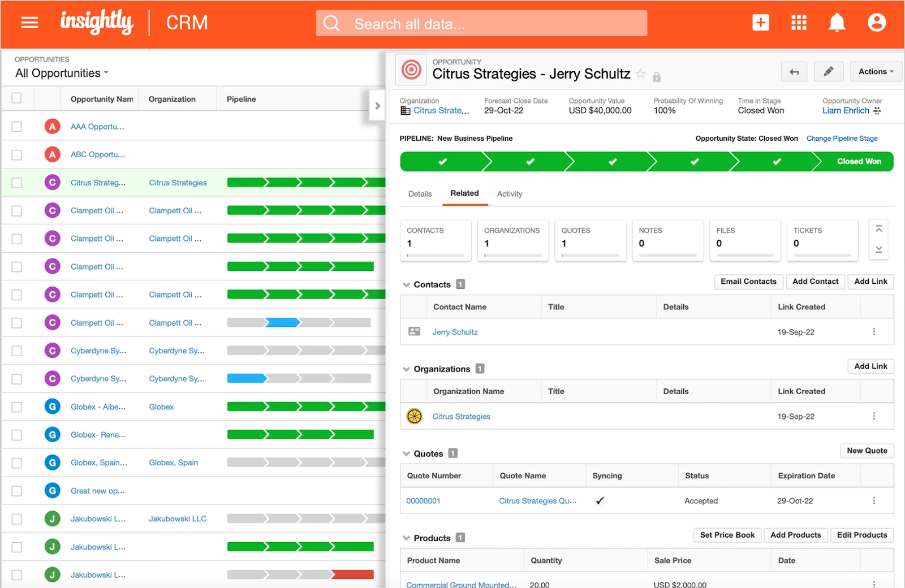Star the Citrus Strategies opportunity
This screenshot has height=588, width=905.
[641, 74]
